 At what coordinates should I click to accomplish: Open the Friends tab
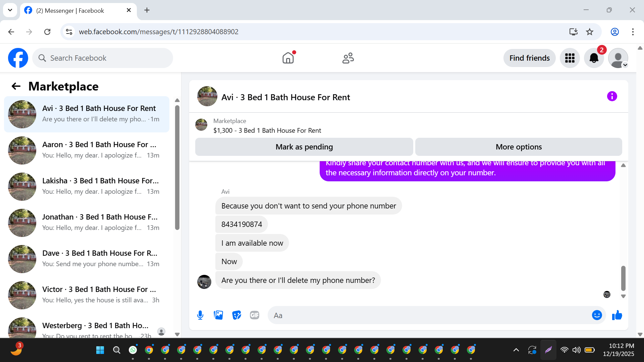pyautogui.click(x=348, y=58)
